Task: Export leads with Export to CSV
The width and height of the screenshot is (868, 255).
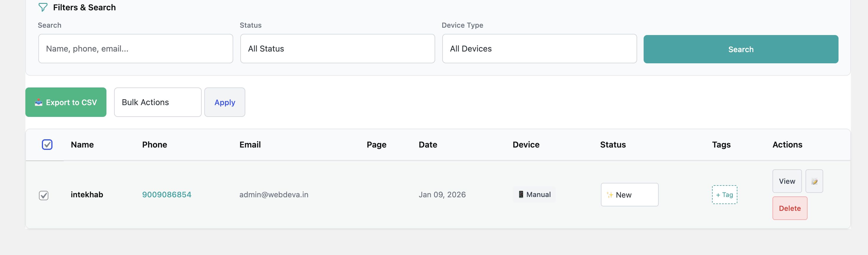Action: click(66, 102)
